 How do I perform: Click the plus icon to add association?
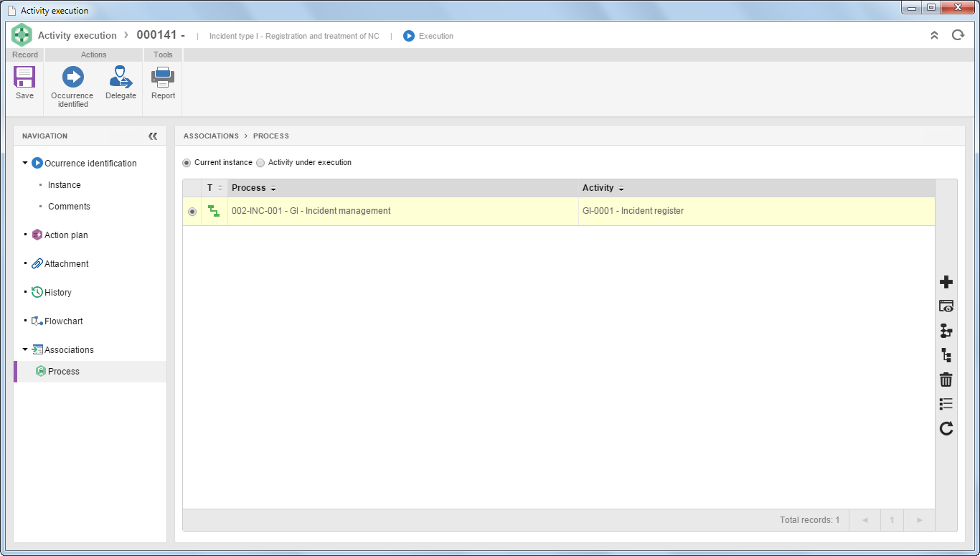(946, 282)
